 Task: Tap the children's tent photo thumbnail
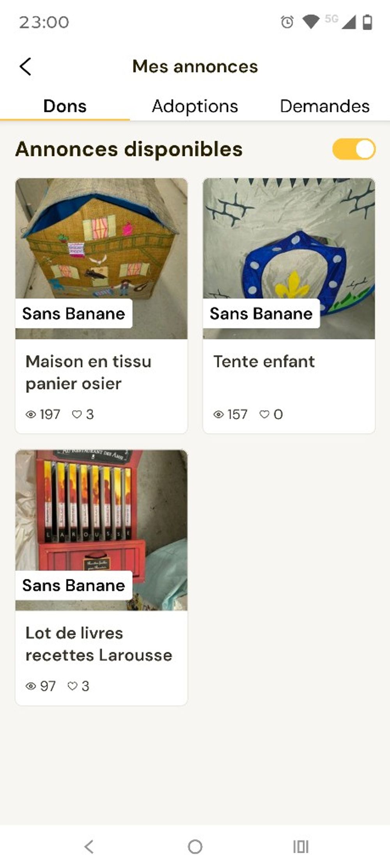(x=289, y=259)
